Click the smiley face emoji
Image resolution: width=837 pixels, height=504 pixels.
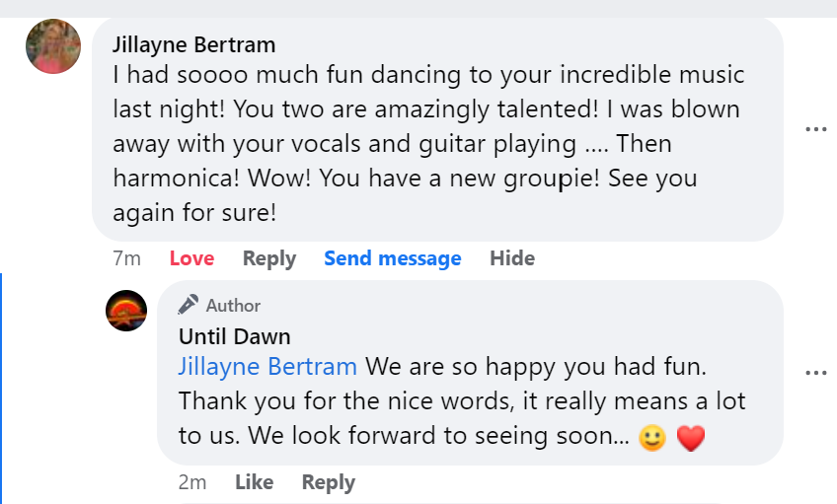coord(652,438)
